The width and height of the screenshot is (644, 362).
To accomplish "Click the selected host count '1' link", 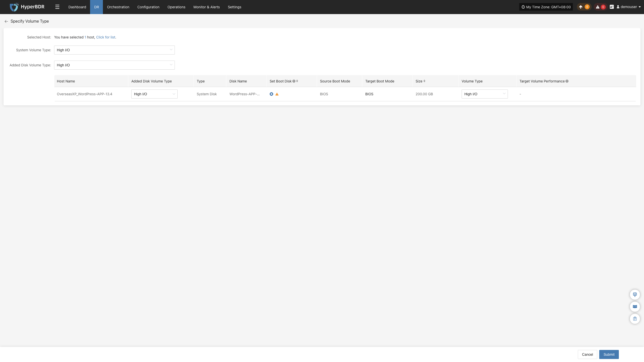I will coord(85,37).
